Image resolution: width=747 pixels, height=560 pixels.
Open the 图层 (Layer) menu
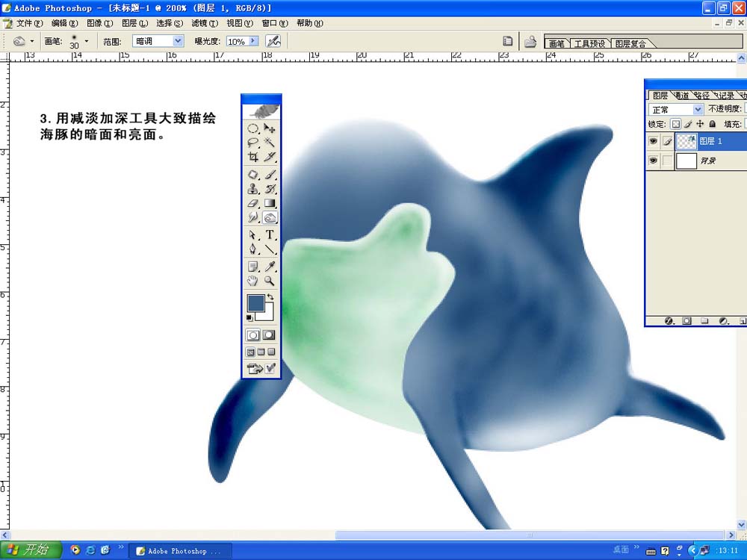(x=134, y=23)
